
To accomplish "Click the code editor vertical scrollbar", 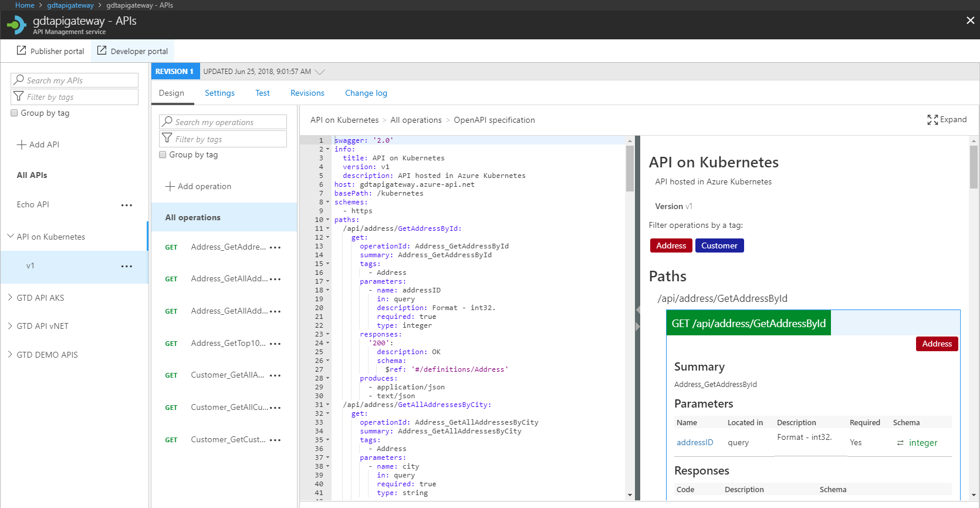I will click(x=630, y=169).
